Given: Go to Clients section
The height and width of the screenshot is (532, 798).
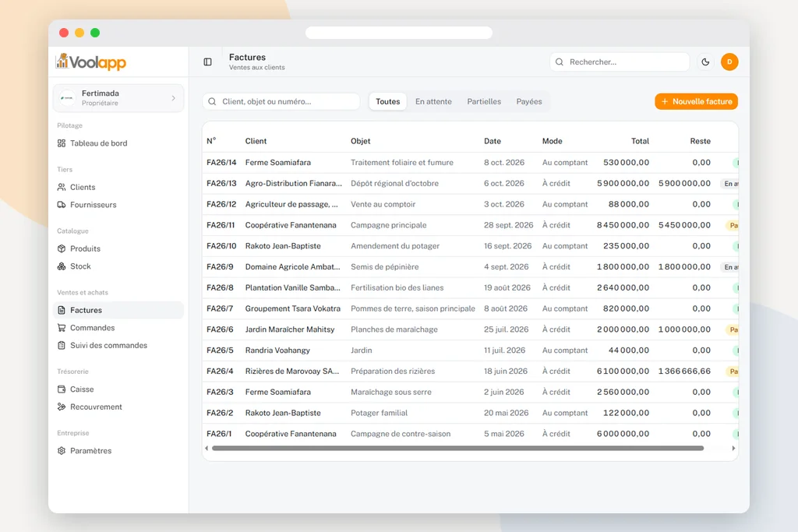Looking at the screenshot, I should tap(118, 187).
